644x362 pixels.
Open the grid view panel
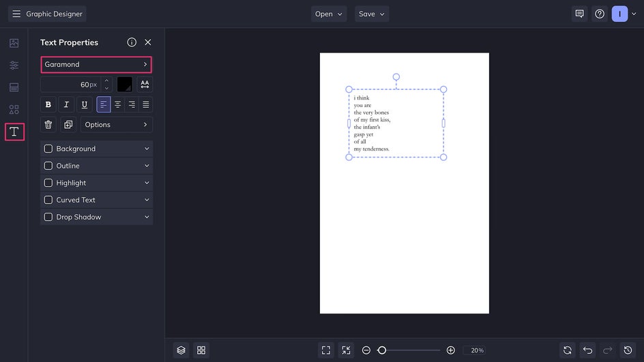pyautogui.click(x=201, y=350)
